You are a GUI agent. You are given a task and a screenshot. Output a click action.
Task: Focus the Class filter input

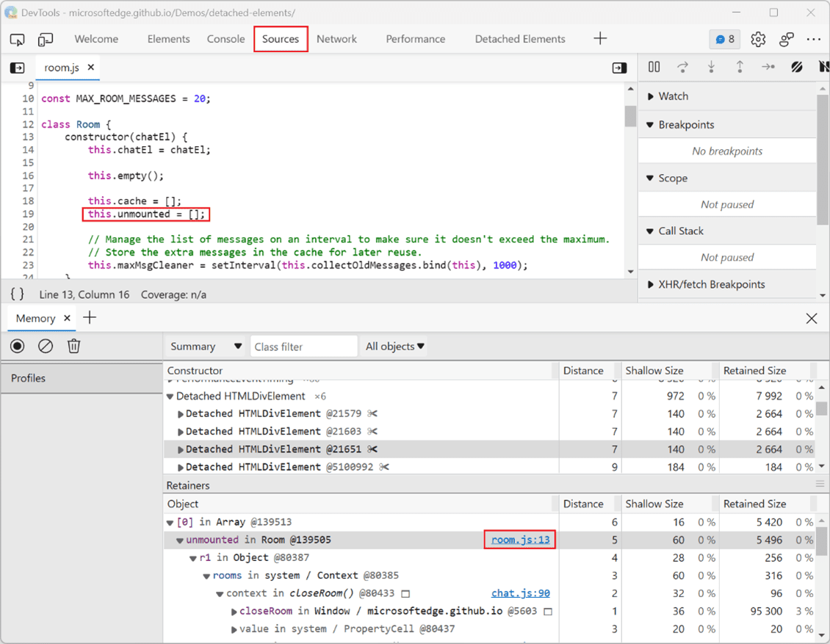(x=304, y=346)
